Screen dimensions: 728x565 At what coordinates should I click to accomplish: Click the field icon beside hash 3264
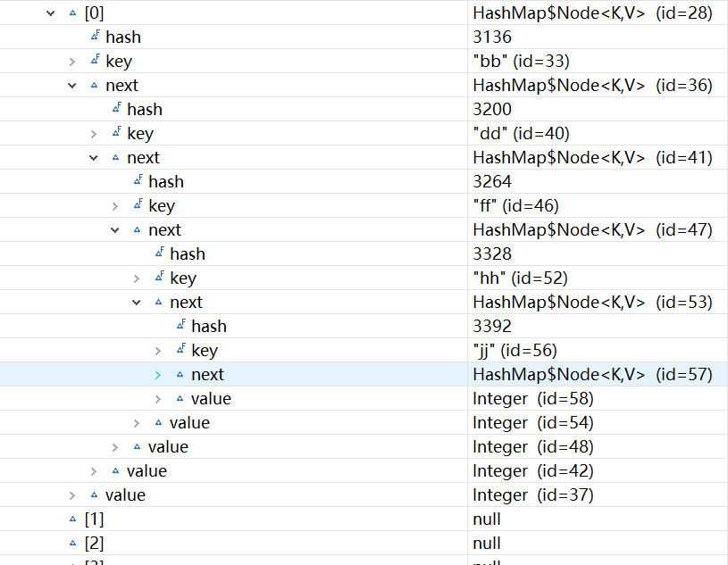pos(138,181)
